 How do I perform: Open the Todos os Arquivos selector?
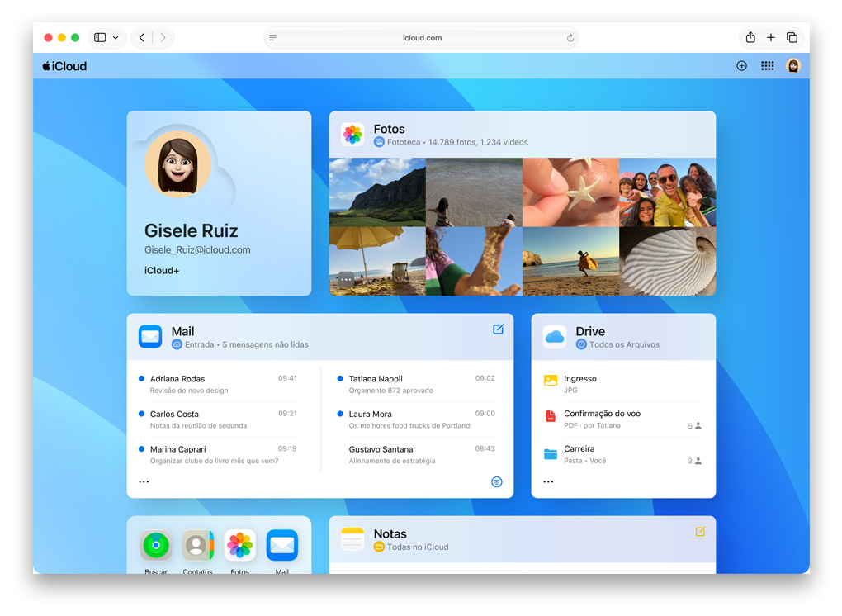[x=617, y=345]
